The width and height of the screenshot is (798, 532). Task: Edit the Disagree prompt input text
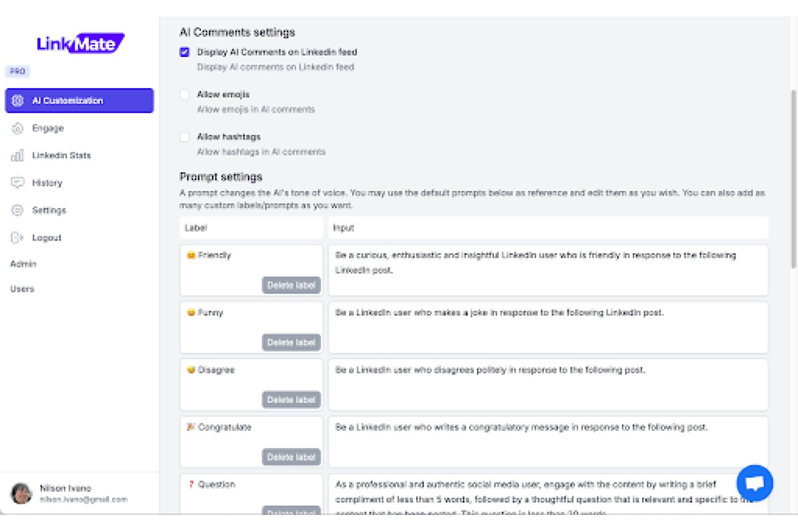coord(548,385)
